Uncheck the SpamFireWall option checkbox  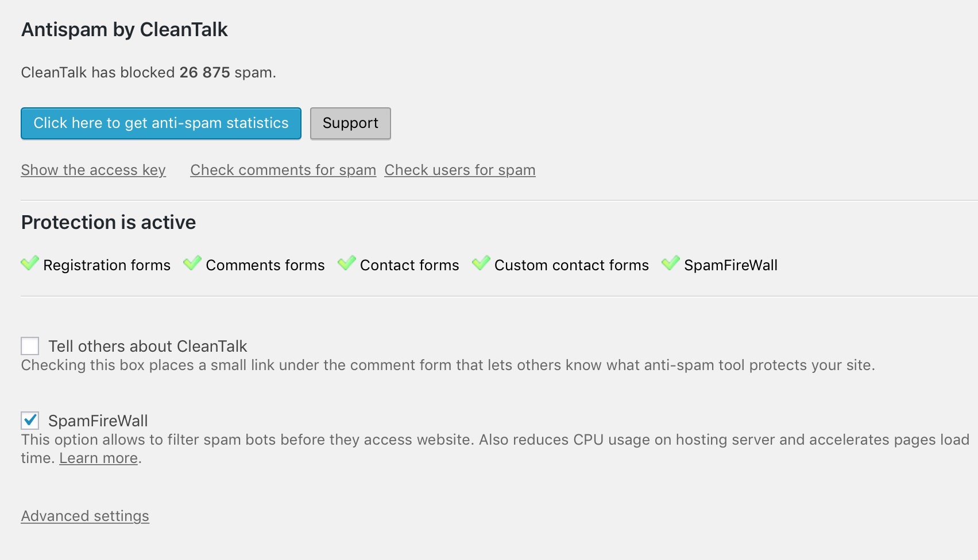click(x=30, y=421)
